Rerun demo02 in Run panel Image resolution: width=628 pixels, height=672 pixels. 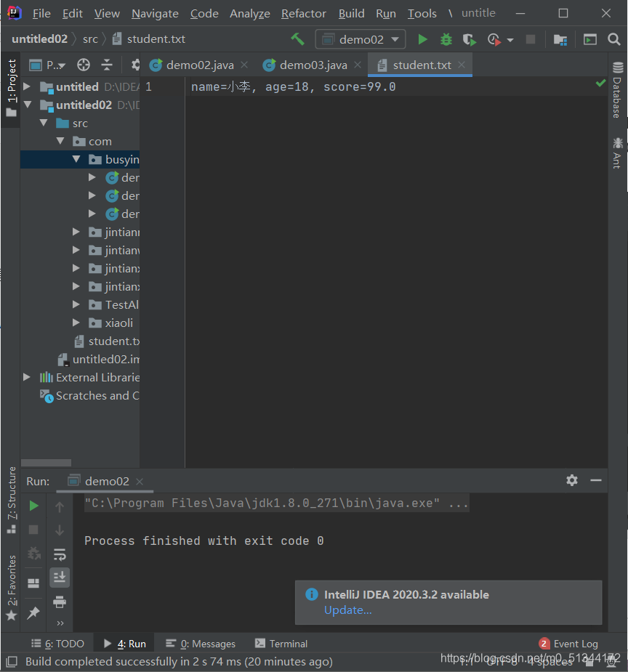pos(33,506)
